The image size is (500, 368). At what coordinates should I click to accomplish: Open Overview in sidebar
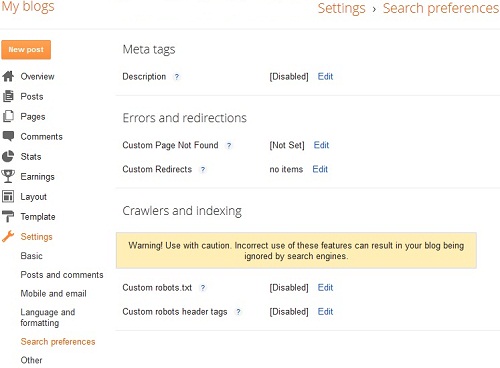coord(37,76)
